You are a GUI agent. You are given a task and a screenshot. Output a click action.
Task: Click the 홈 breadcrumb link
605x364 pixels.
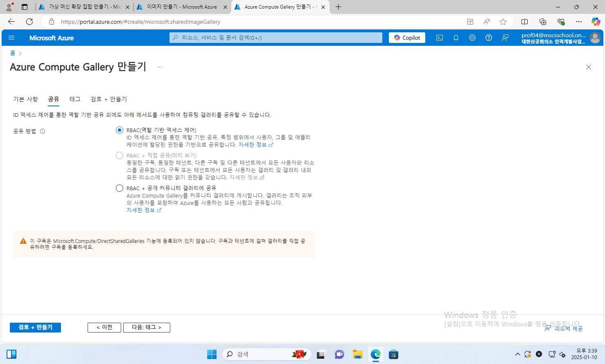coord(13,53)
